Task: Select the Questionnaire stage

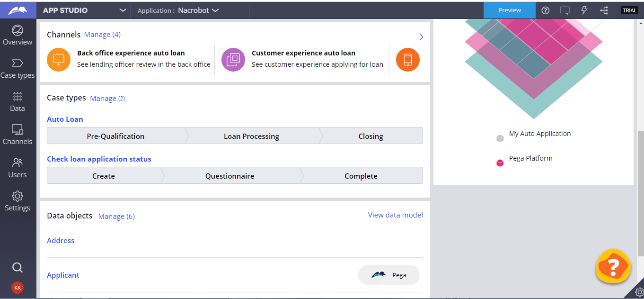Action: tap(229, 176)
